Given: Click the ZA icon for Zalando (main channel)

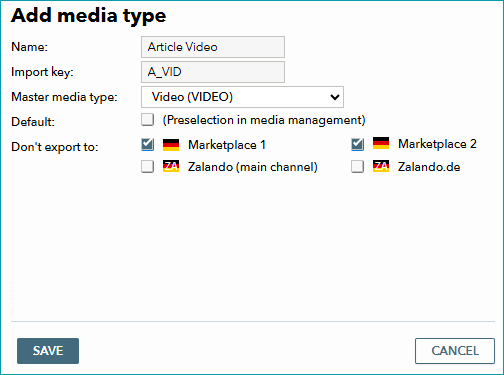Looking at the screenshot, I should tap(171, 166).
